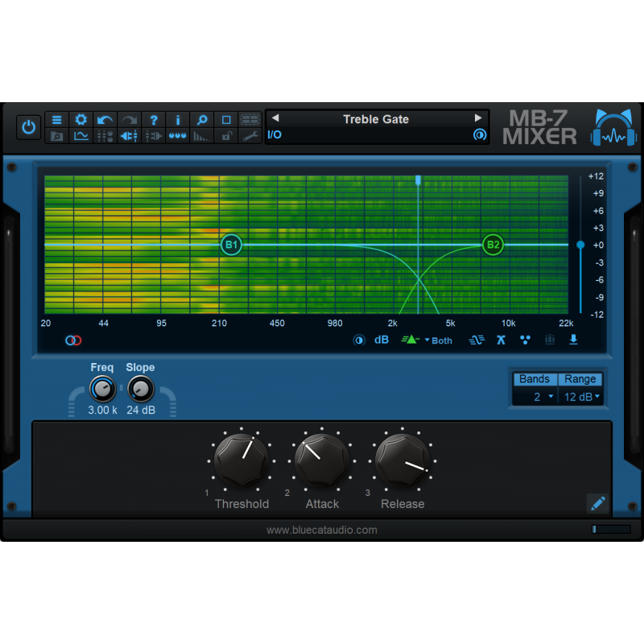Click the download arrow icon under the spectrogram
Viewport: 644px width, 644px height.
(x=573, y=340)
